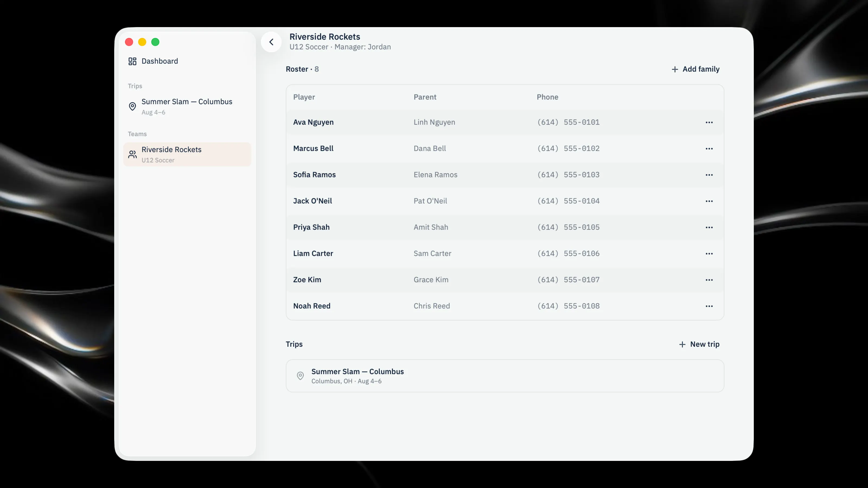868x488 pixels.
Task: Click parent name Sam Carter
Action: click(432, 253)
